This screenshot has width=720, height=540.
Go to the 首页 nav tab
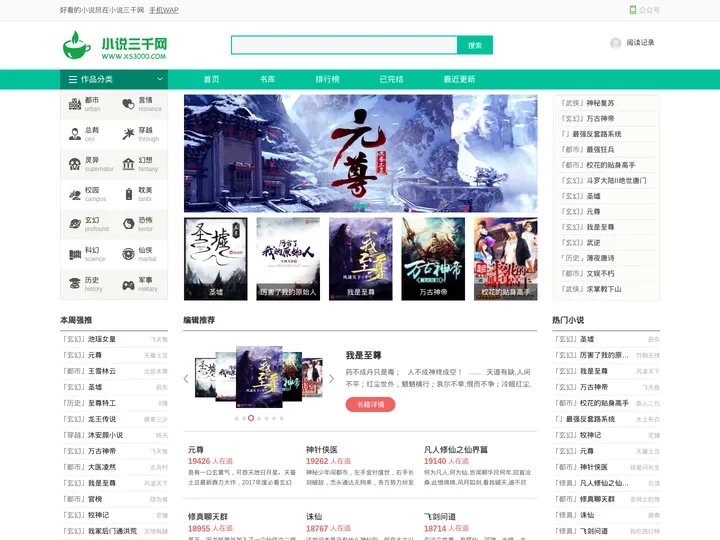coord(211,79)
